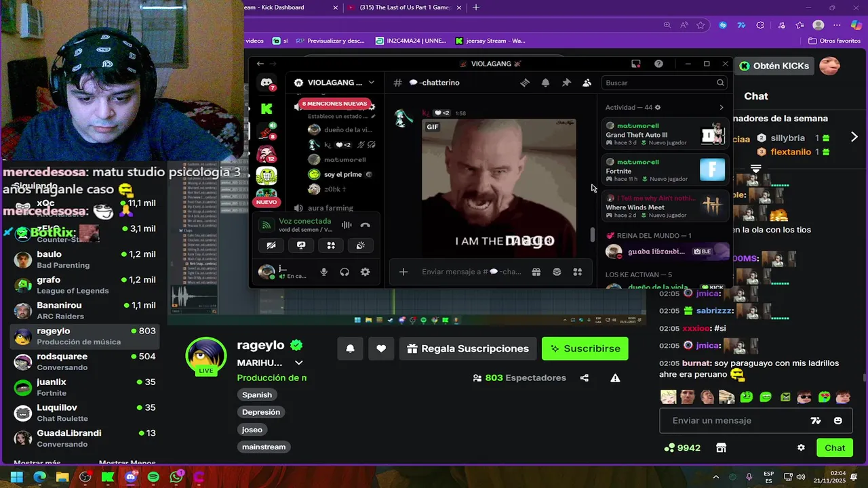Viewport: 868px width, 488px height.
Task: Click Suscribirse button
Action: (585, 348)
